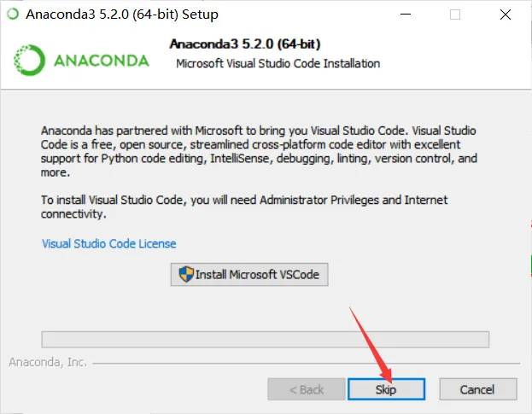Click the paragraph about Anaconda partnering with Microsoft
The height and width of the screenshot is (414, 532).
pyautogui.click(x=259, y=151)
